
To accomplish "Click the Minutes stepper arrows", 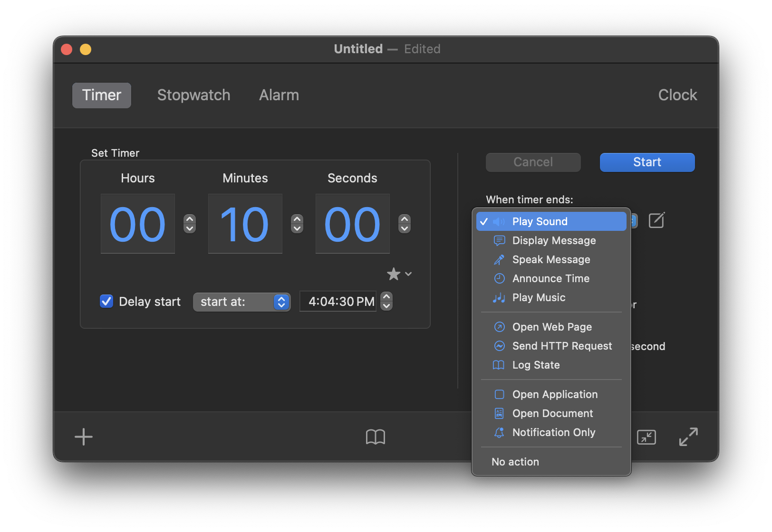I will coord(297,224).
